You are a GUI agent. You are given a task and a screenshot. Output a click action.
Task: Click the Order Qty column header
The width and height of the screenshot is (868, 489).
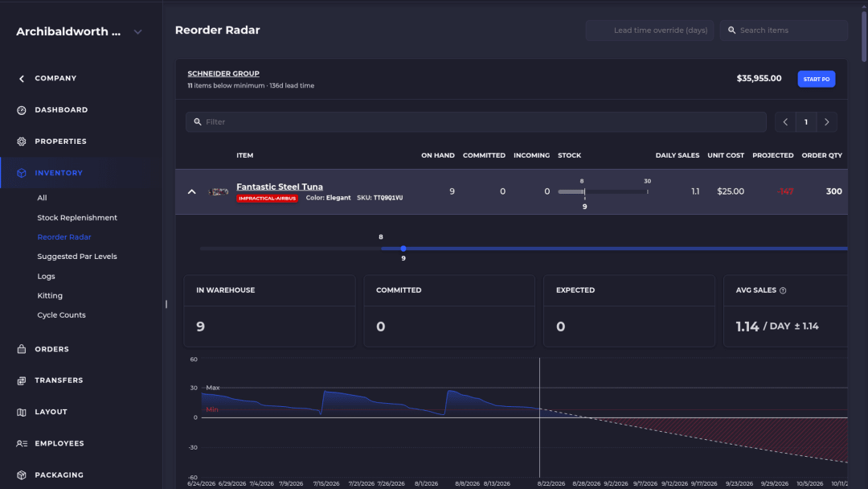tap(821, 155)
